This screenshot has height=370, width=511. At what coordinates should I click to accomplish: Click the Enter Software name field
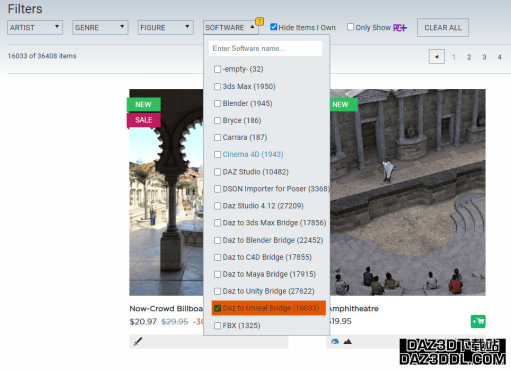(x=266, y=48)
